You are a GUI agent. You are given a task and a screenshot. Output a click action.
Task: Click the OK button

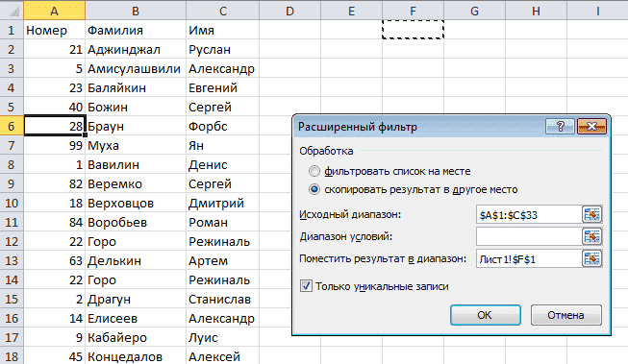486,315
